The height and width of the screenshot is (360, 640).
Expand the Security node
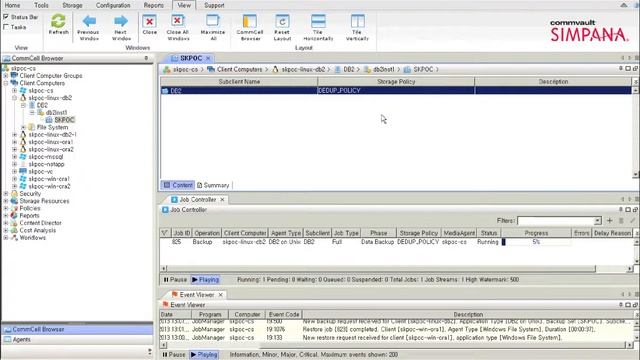[6, 193]
